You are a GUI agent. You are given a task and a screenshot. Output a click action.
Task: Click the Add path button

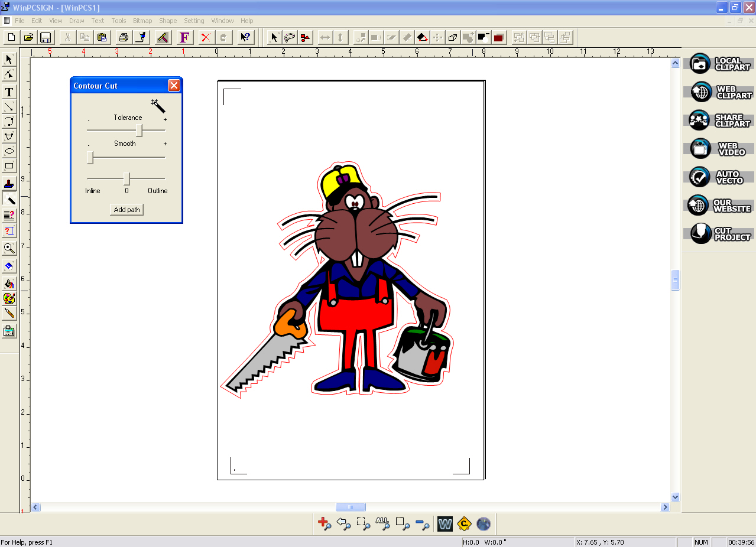tap(127, 210)
